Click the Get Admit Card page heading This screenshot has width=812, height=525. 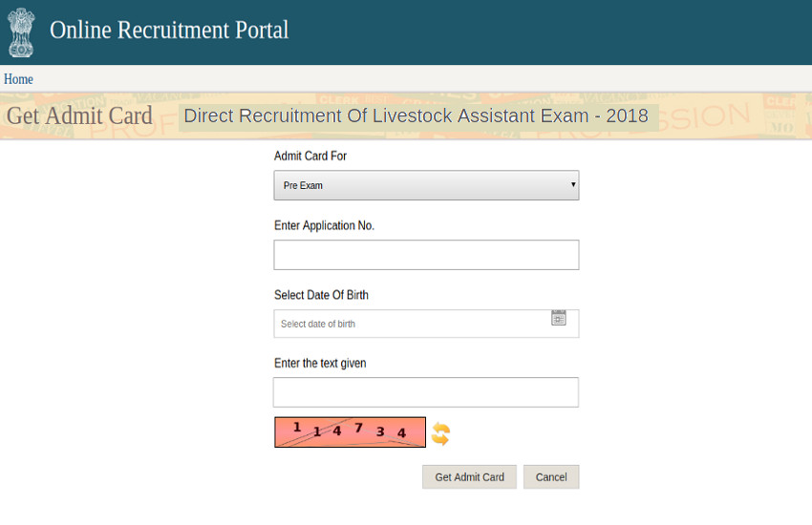[x=79, y=116]
